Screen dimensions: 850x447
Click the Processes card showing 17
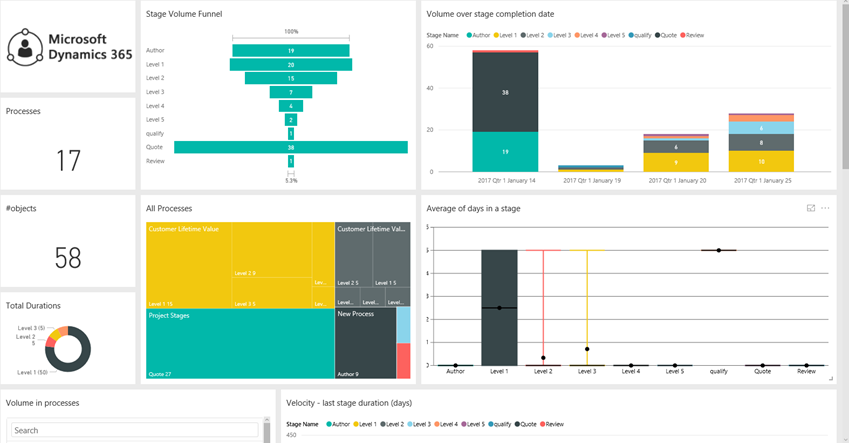click(x=68, y=143)
